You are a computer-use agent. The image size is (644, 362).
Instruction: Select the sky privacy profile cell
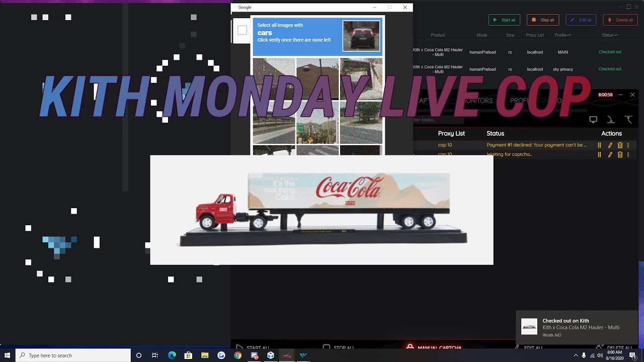coord(562,69)
